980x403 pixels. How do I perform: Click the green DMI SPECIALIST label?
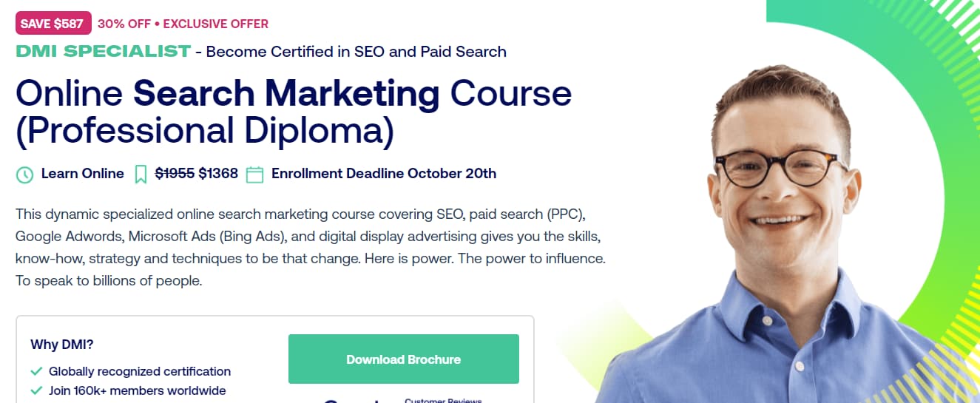pyautogui.click(x=103, y=51)
